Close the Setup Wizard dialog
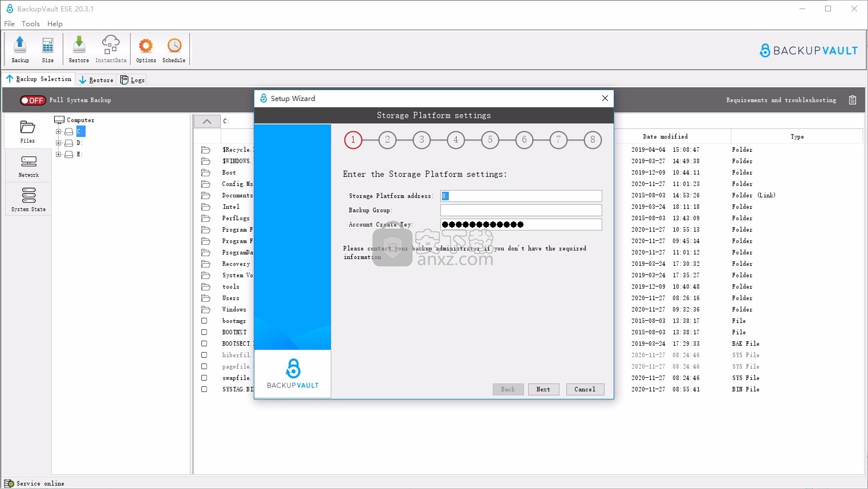This screenshot has width=868, height=489. pyautogui.click(x=605, y=98)
